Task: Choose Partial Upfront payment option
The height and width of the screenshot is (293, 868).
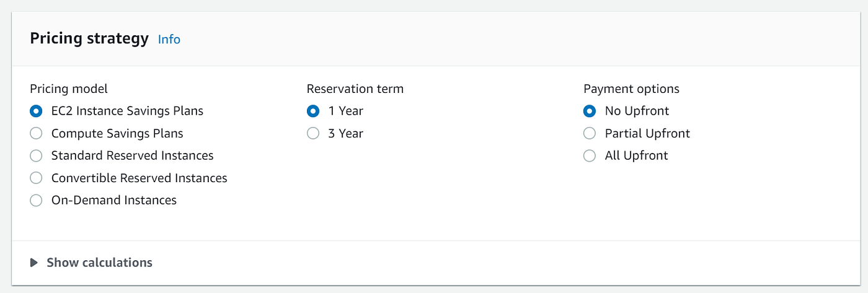Action: (x=590, y=134)
